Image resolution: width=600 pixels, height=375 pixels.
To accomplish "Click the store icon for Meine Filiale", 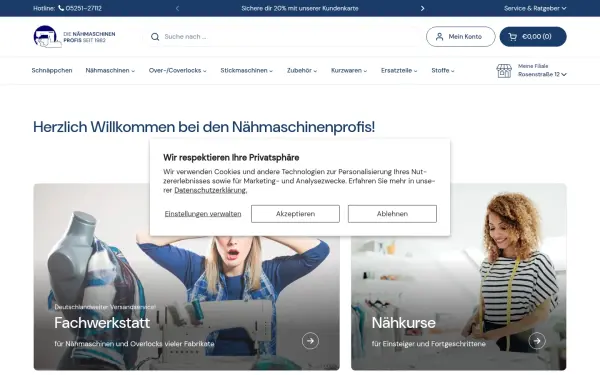I will [x=504, y=71].
